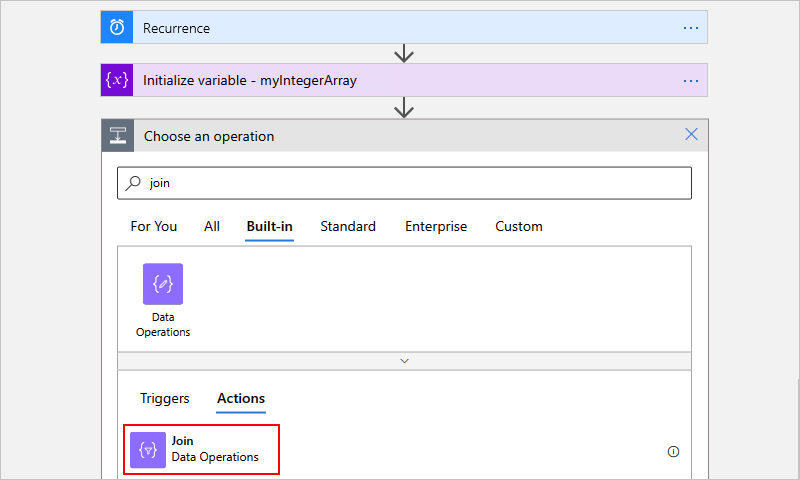Click the Recurrence trigger clock icon
This screenshot has height=480, width=800.
coord(116,28)
